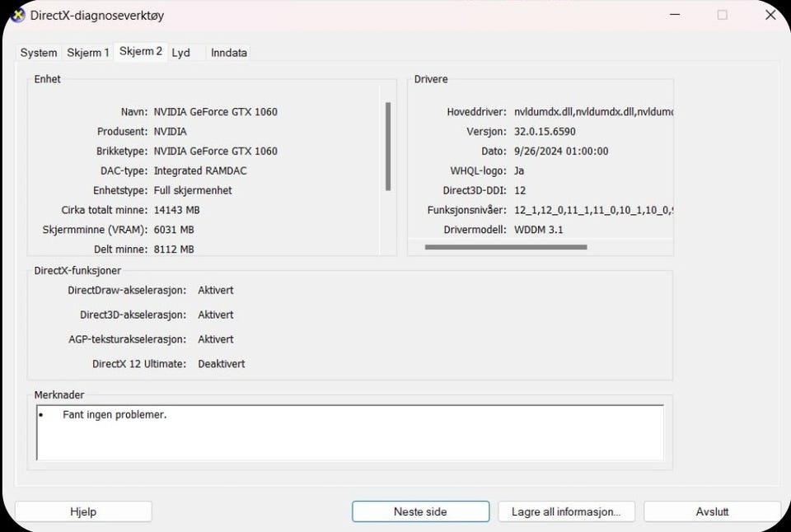Open the Skjerm 1 tab
The height and width of the screenshot is (532, 791).
point(88,53)
